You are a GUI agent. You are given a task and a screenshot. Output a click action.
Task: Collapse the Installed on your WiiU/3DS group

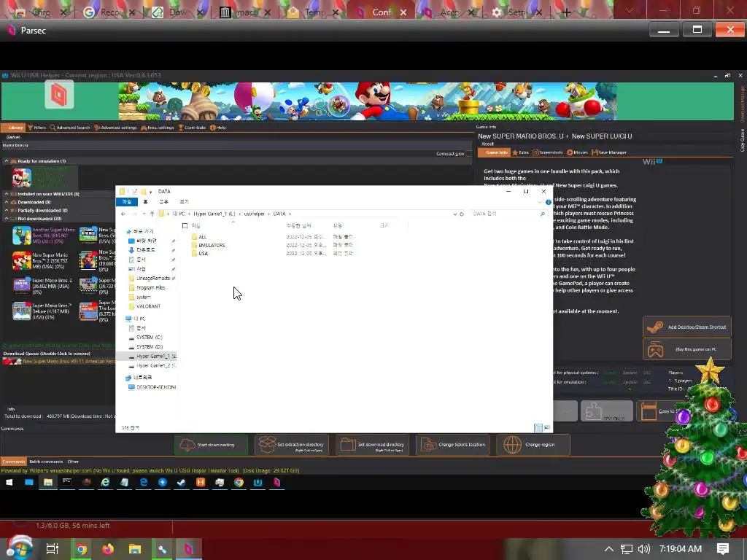[7, 194]
